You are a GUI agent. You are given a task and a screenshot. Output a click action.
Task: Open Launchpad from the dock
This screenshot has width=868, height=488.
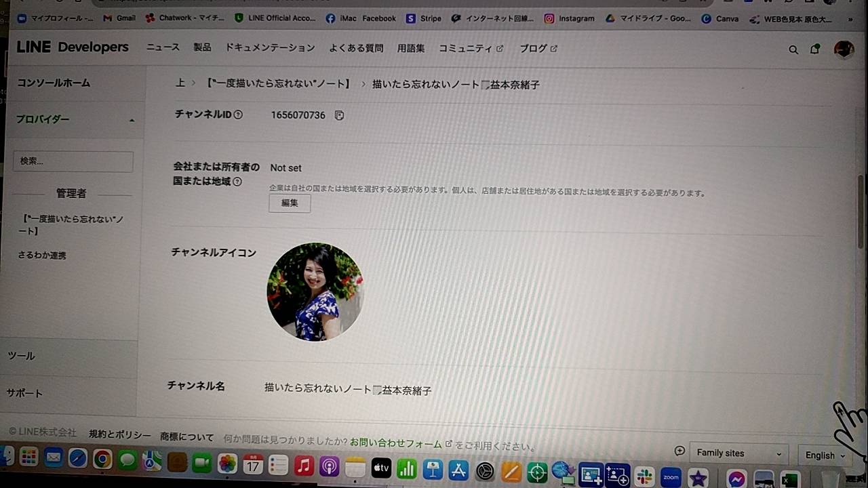point(28,458)
